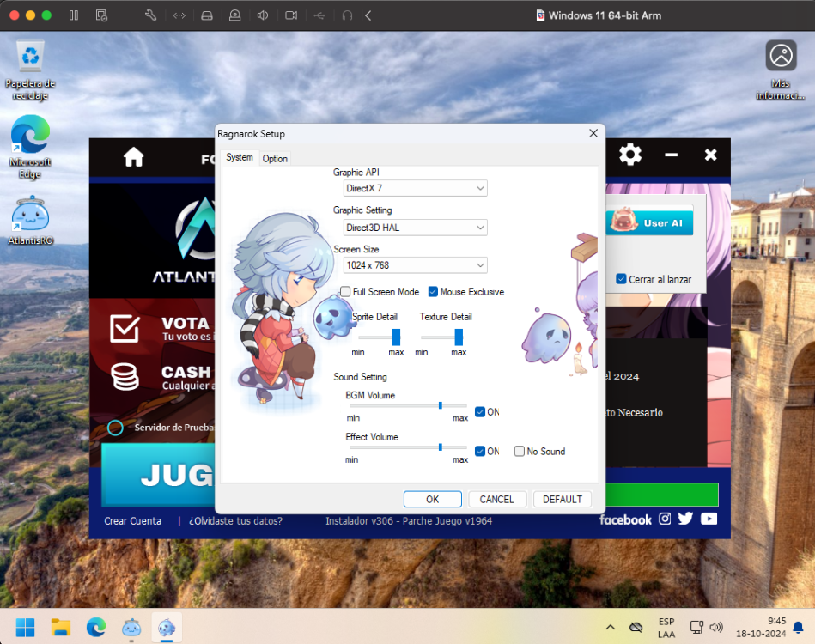Open the Graphic Setting dropdown
The width and height of the screenshot is (815, 644).
click(415, 228)
